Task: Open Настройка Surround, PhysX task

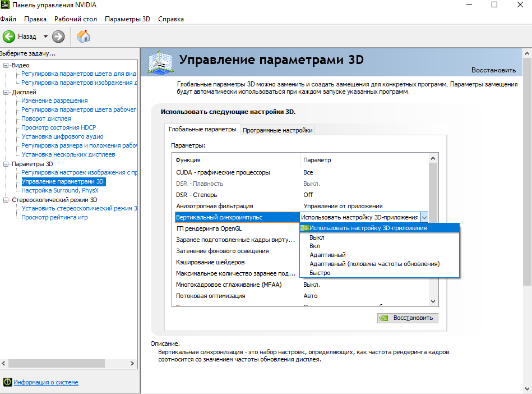Action: point(60,191)
